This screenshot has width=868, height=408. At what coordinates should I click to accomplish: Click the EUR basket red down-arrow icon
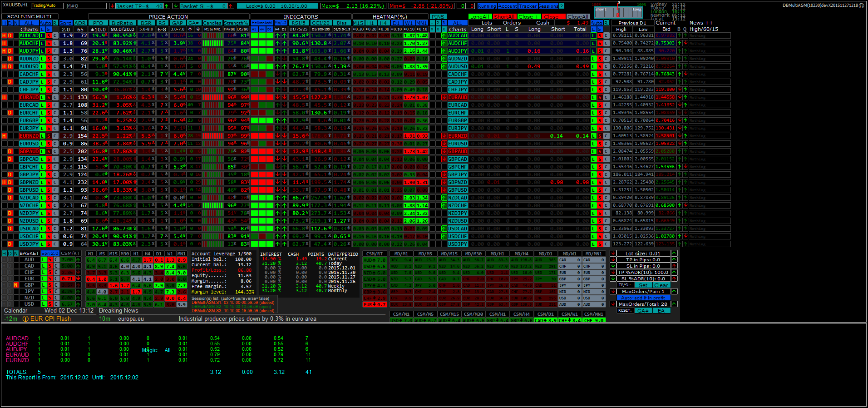coord(78,279)
